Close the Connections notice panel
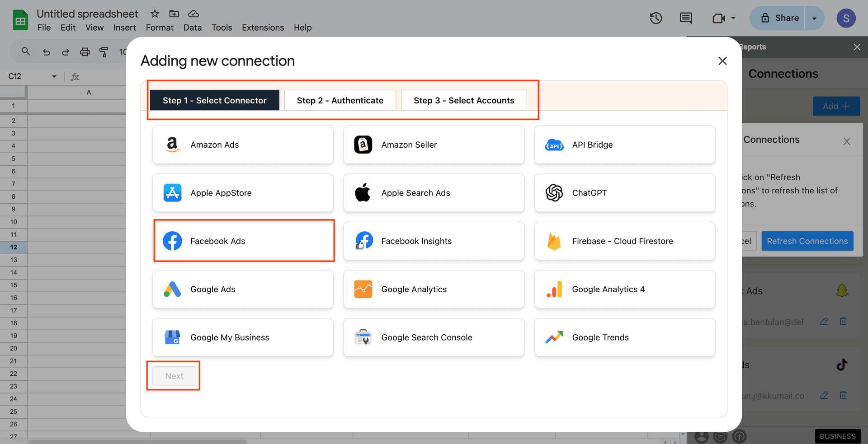This screenshot has height=444, width=868. [x=847, y=141]
